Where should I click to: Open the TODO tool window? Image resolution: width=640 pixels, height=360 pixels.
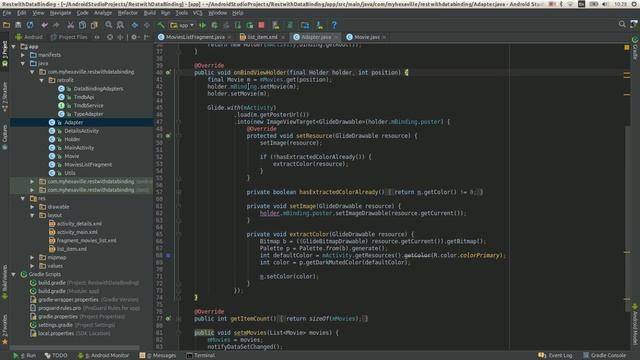56,356
